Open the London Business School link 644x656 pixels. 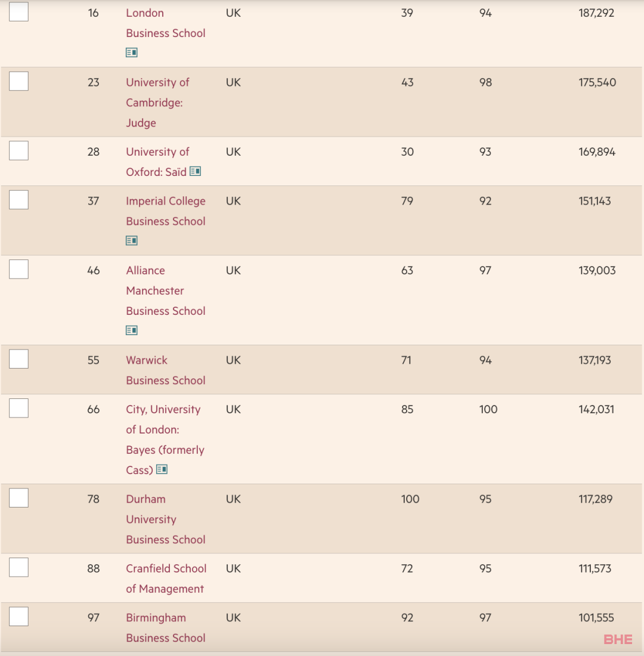click(166, 23)
